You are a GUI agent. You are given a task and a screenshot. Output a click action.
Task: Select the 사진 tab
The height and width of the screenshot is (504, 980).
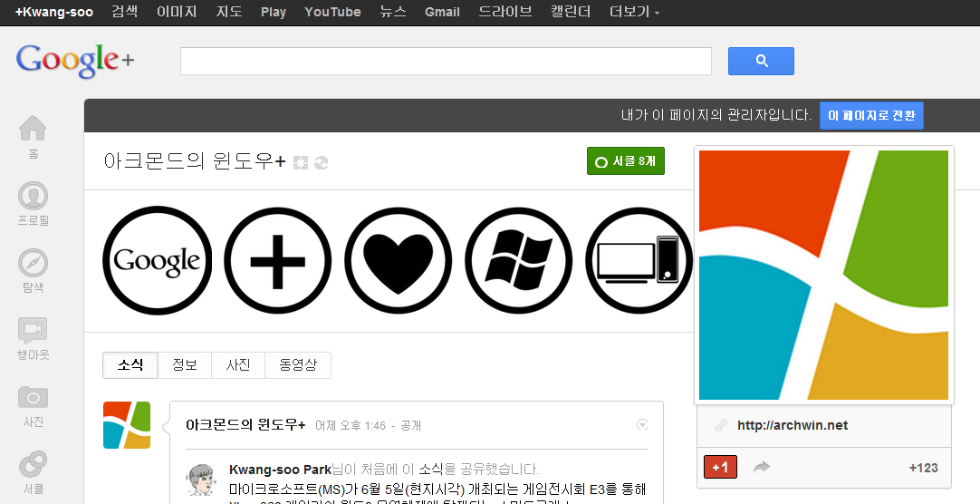click(238, 365)
